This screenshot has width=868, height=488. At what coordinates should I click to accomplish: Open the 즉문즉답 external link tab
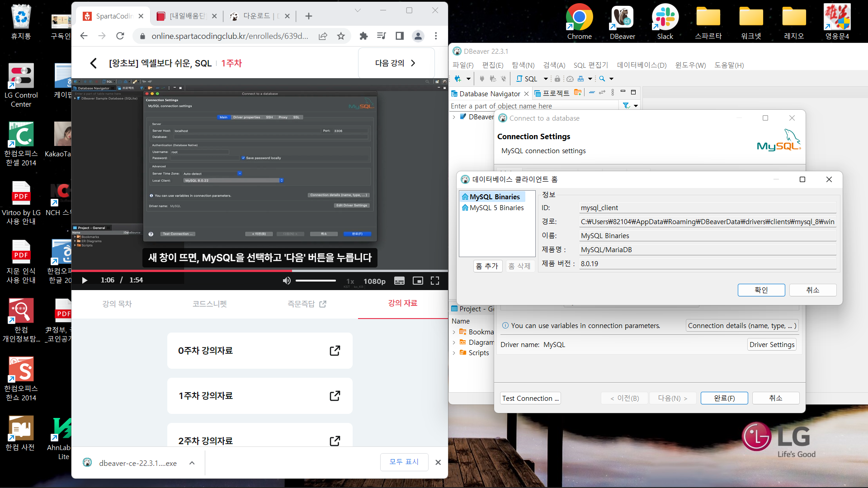(307, 304)
